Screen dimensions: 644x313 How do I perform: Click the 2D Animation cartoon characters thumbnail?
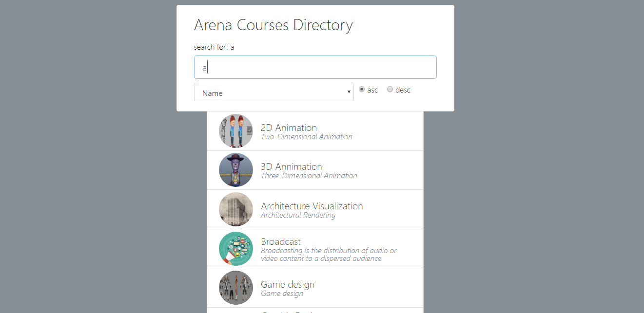coord(236,131)
